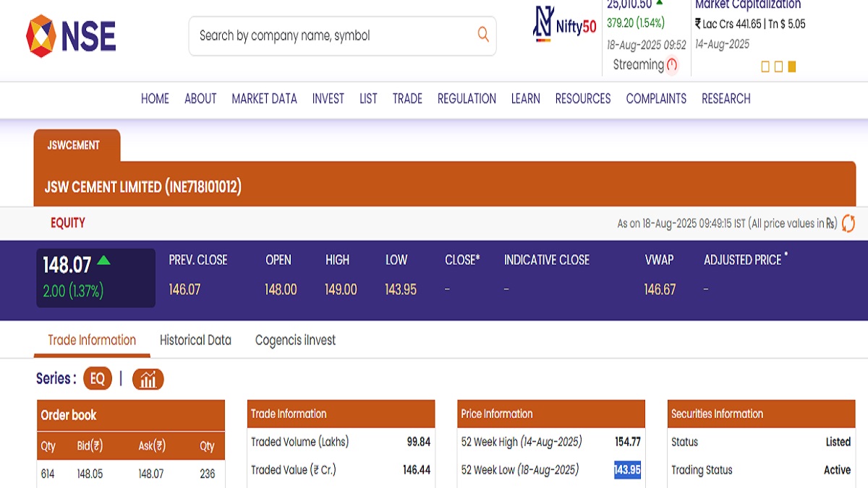Select the second hollow square indicator

pyautogui.click(x=778, y=67)
